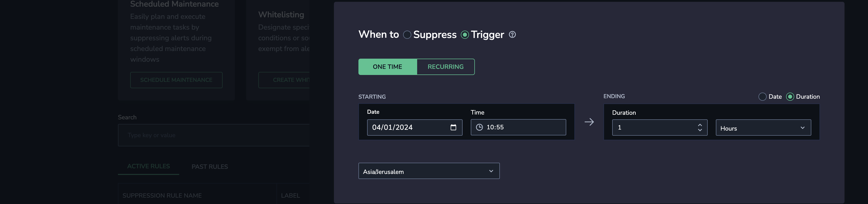Open the PAST RULES tab
Image resolution: width=868 pixels, height=204 pixels.
click(210, 167)
